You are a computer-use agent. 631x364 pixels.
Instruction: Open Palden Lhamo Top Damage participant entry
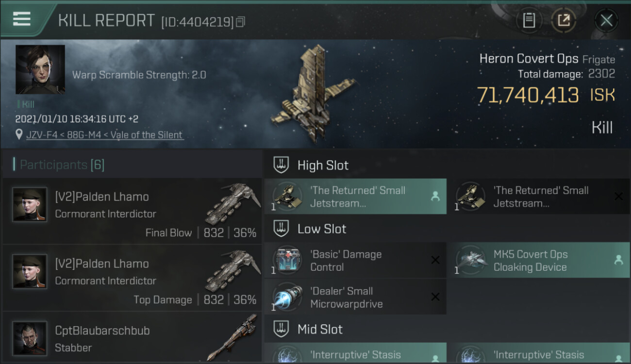[x=132, y=278]
